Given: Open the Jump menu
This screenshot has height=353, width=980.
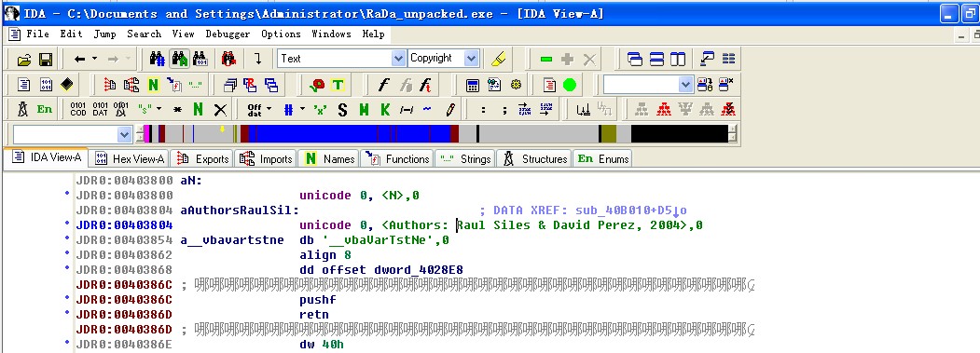Looking at the screenshot, I should tap(105, 34).
